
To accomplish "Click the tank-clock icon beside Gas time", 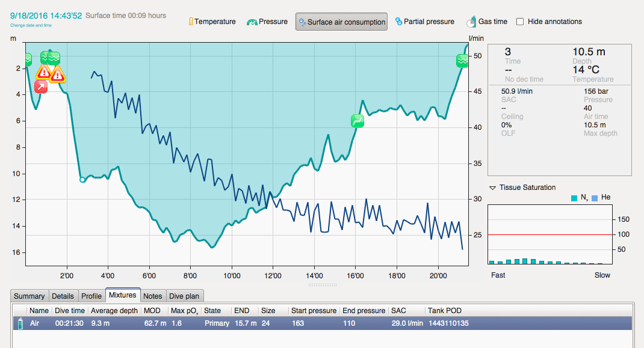I will 471,22.
